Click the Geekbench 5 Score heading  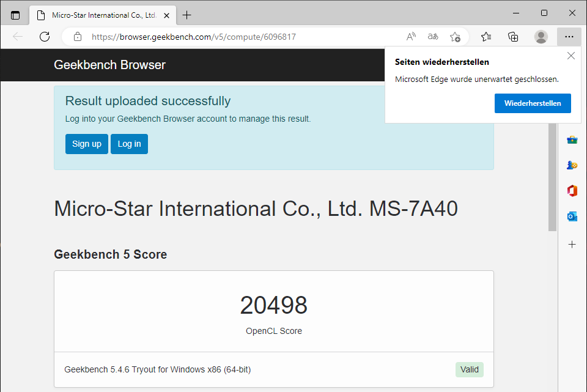click(x=111, y=254)
